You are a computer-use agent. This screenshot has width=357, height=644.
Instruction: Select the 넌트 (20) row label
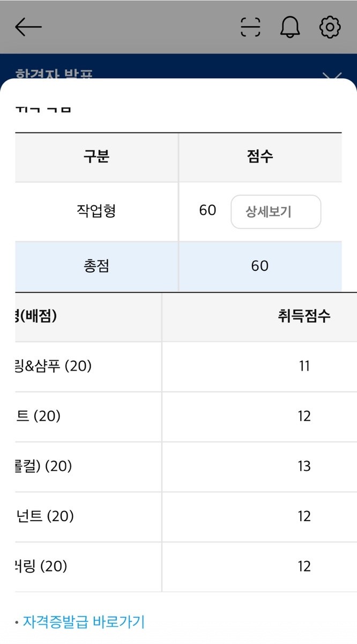coord(44,516)
